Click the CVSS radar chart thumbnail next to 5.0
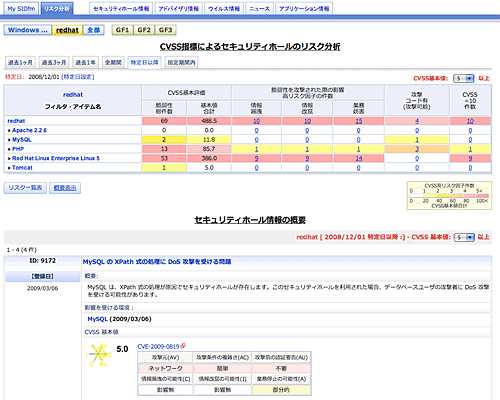 [99, 355]
